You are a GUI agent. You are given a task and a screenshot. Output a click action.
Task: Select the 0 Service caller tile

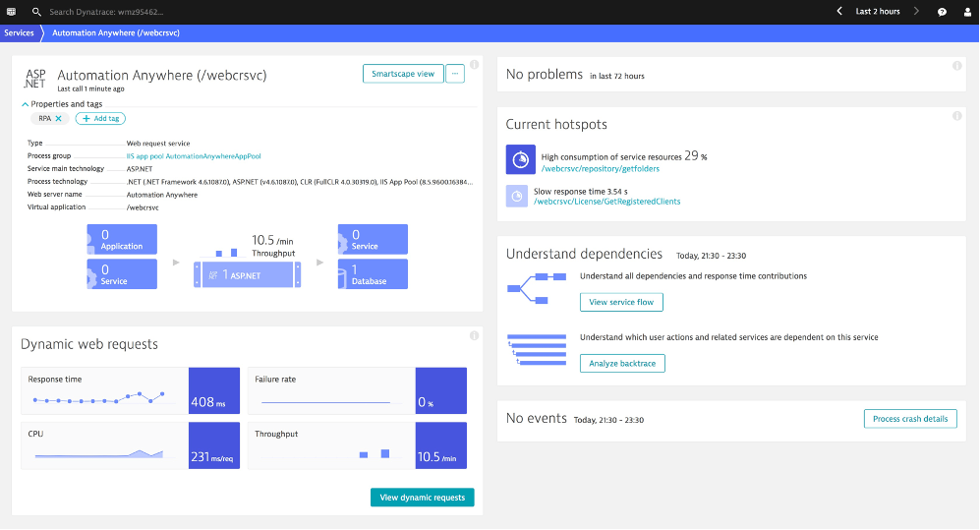coord(122,274)
